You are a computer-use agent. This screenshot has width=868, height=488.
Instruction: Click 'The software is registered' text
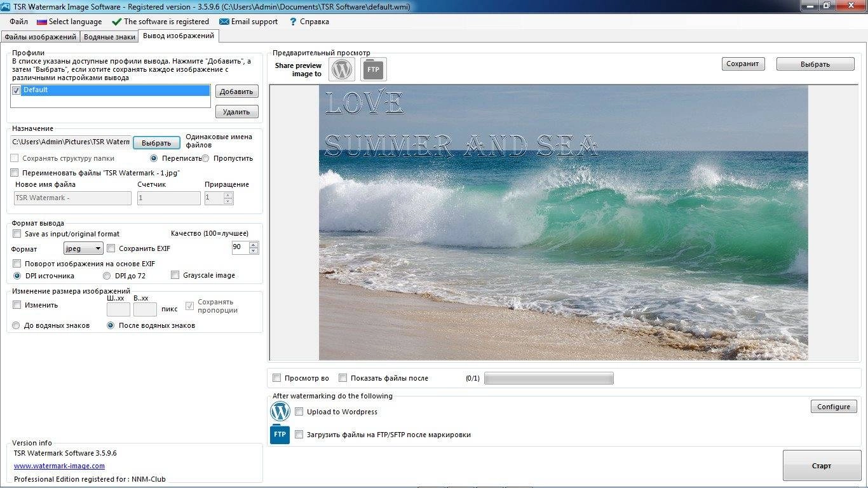(x=166, y=22)
